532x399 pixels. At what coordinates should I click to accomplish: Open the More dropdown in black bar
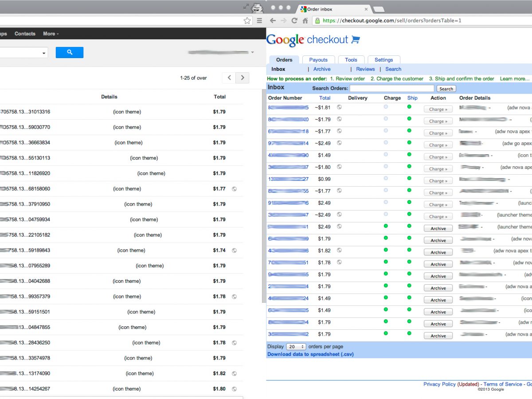coord(51,34)
